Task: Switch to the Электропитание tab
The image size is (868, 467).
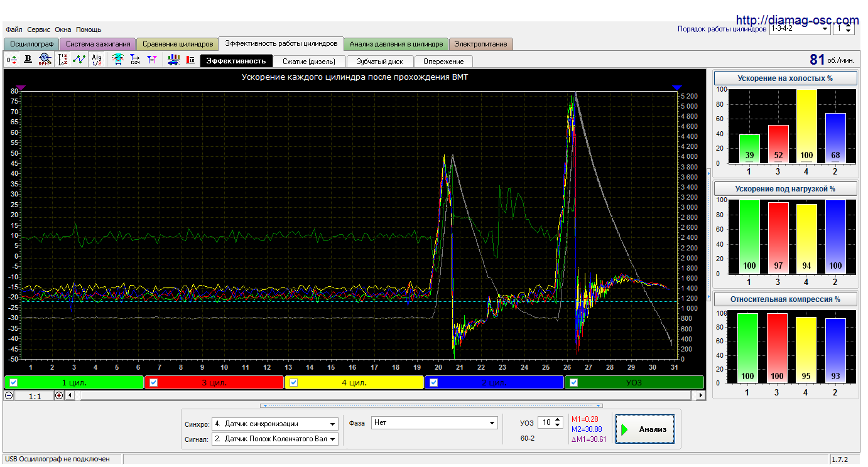Action: click(x=482, y=44)
